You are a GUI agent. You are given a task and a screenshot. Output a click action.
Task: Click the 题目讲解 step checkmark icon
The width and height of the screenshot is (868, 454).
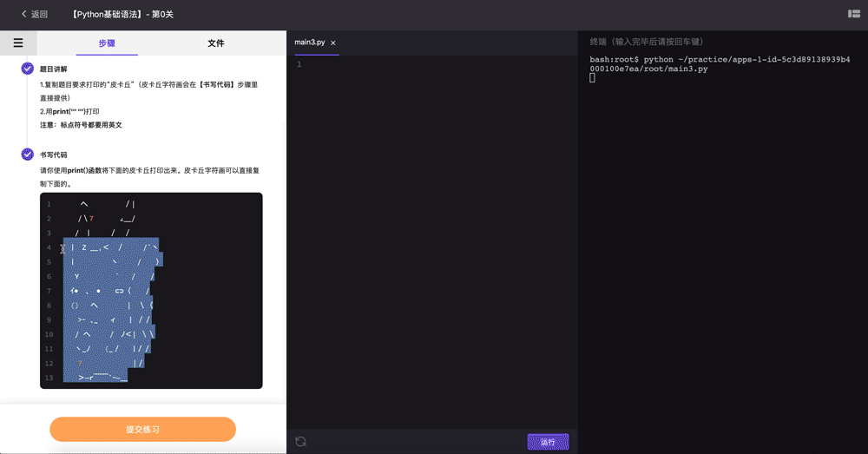click(27, 69)
